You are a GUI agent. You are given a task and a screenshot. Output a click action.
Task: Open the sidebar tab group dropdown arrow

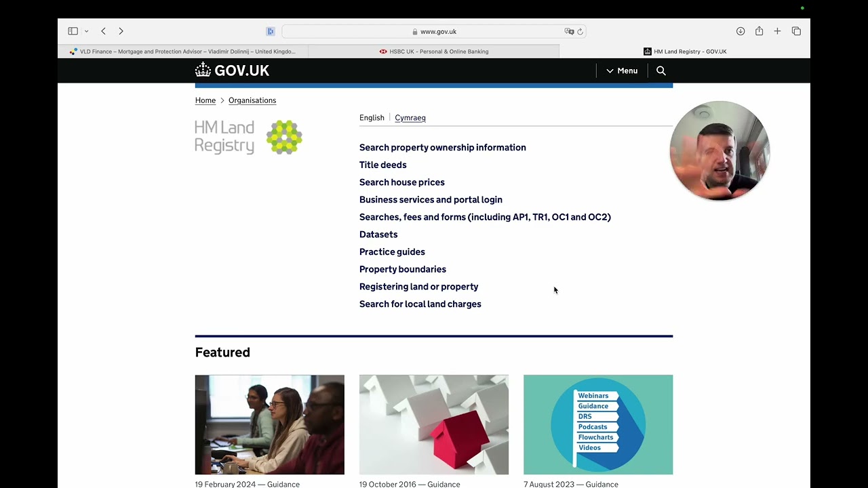click(x=86, y=31)
